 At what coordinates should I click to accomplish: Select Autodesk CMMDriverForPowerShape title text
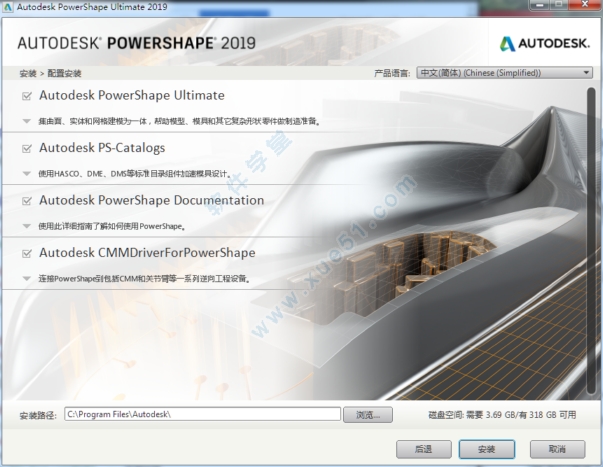tap(147, 253)
